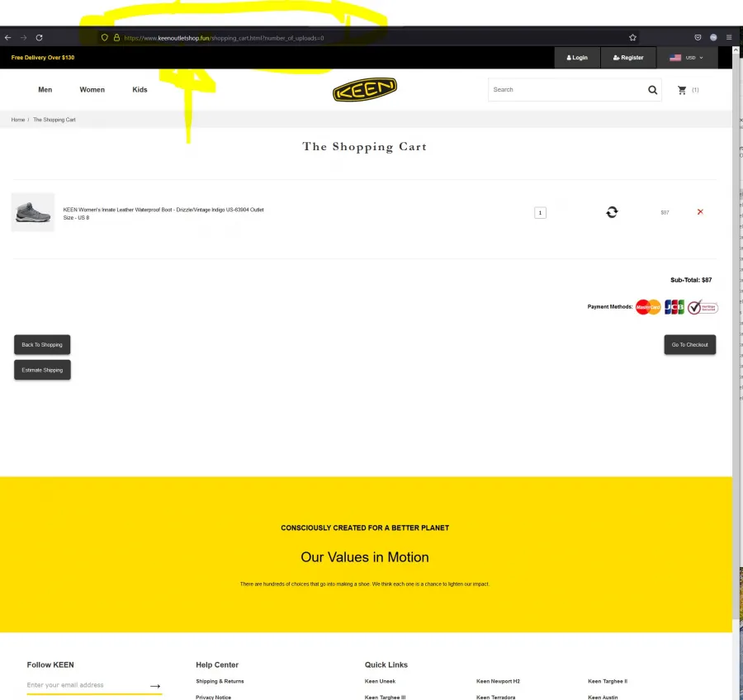Click the US flag icon
Viewport: 743px width, 700px height.
point(675,58)
